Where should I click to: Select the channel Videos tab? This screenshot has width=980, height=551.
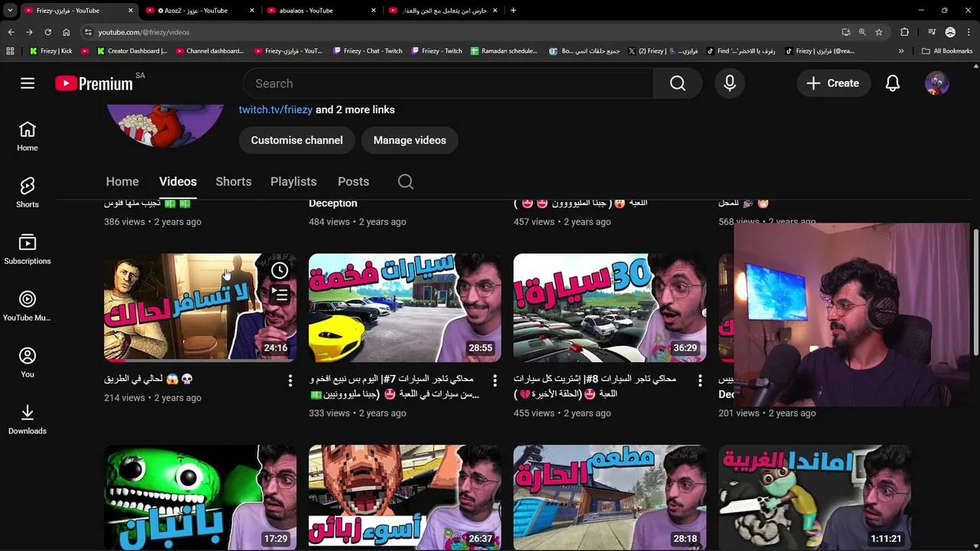point(178,181)
